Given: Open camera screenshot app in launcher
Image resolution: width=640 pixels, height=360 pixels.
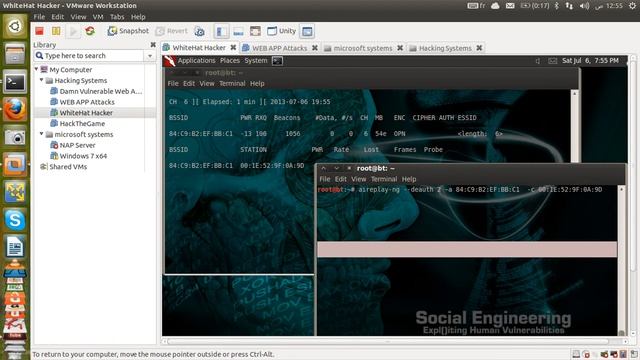Looking at the screenshot, I should [x=15, y=137].
